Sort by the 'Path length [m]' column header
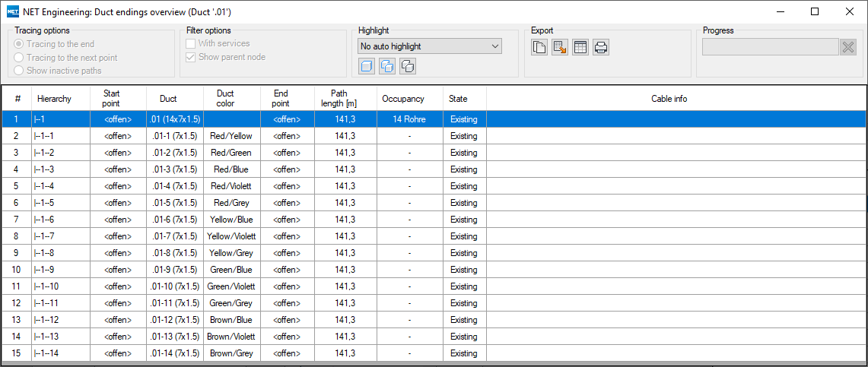The image size is (868, 367). point(345,98)
